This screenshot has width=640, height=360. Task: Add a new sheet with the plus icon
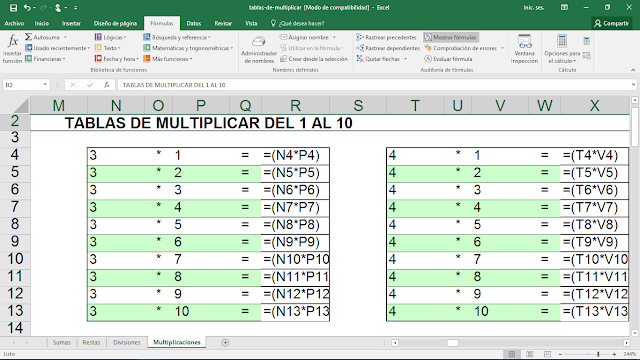pos(225,342)
